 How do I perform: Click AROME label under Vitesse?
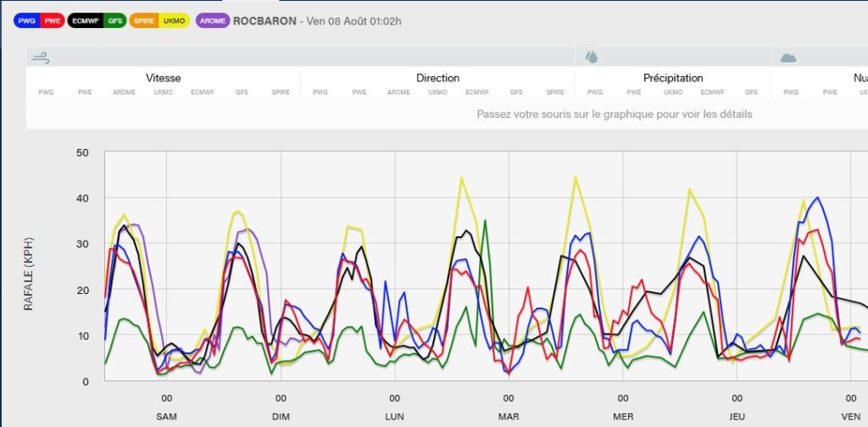click(124, 92)
